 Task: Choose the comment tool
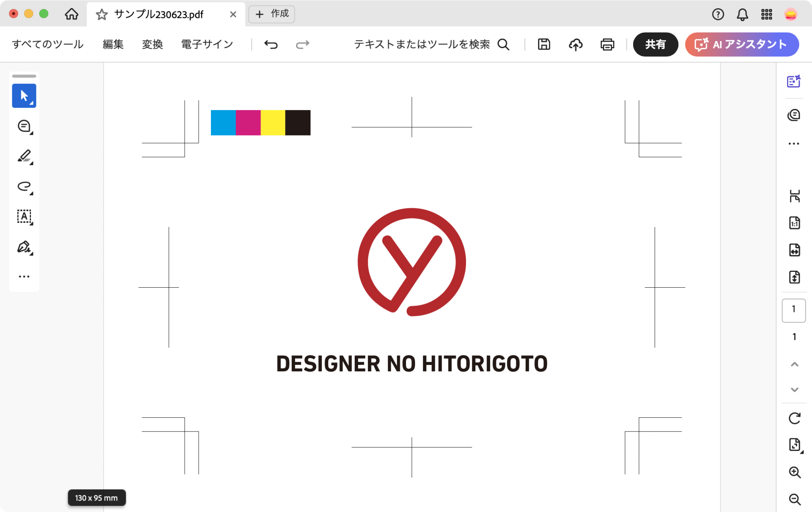coord(24,126)
